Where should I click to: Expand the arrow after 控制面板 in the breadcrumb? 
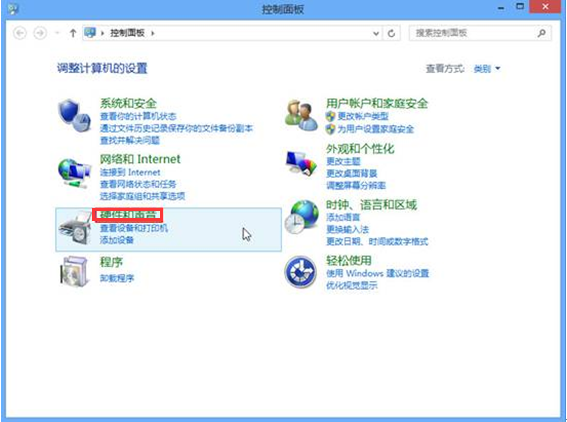(x=153, y=33)
